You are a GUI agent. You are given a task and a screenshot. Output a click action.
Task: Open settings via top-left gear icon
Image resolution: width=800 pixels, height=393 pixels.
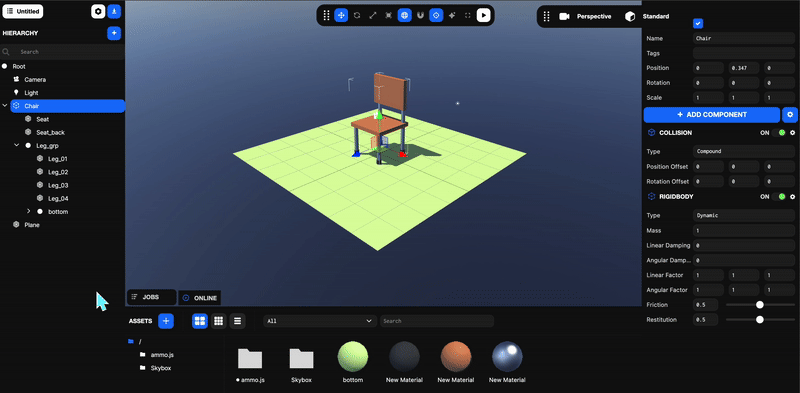coord(98,11)
